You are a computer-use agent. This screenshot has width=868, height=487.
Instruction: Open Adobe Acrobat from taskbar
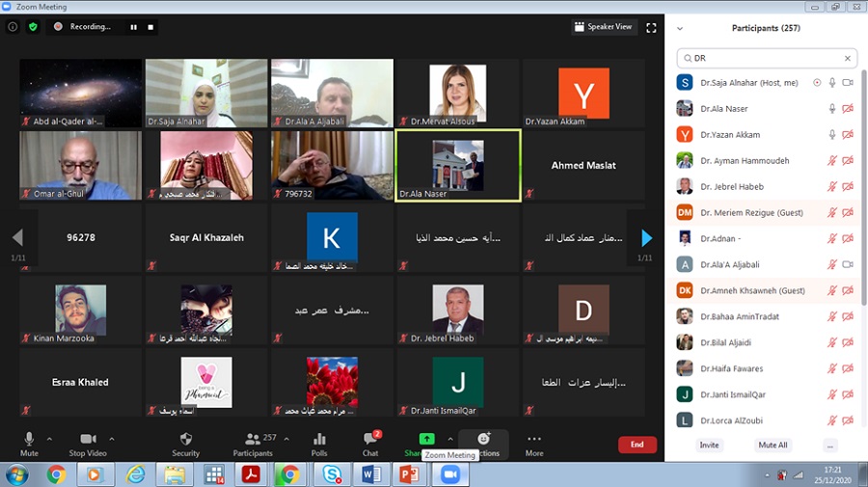coord(251,474)
